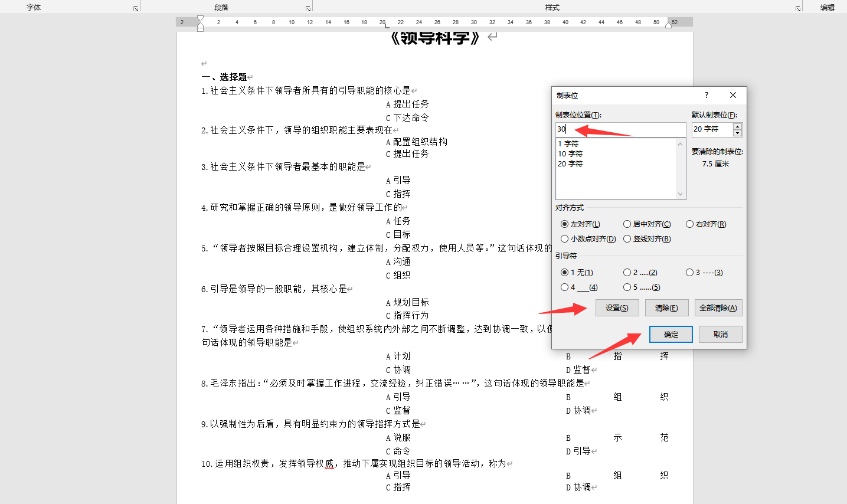Click the 默认制表位 value field
The height and width of the screenshot is (504, 847).
click(712, 129)
